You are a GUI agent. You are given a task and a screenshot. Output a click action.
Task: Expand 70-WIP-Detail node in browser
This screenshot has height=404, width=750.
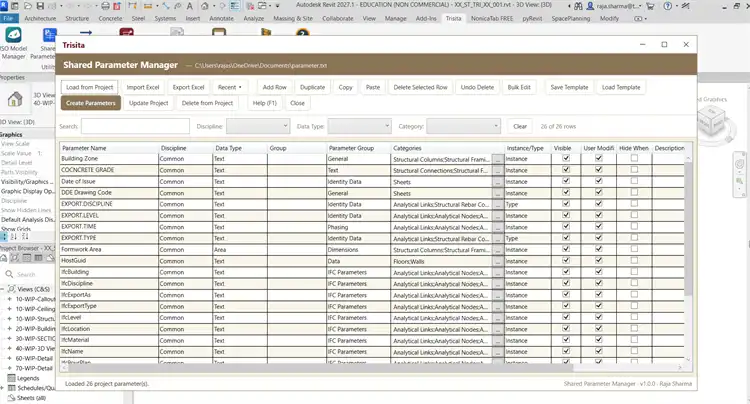coord(9,368)
